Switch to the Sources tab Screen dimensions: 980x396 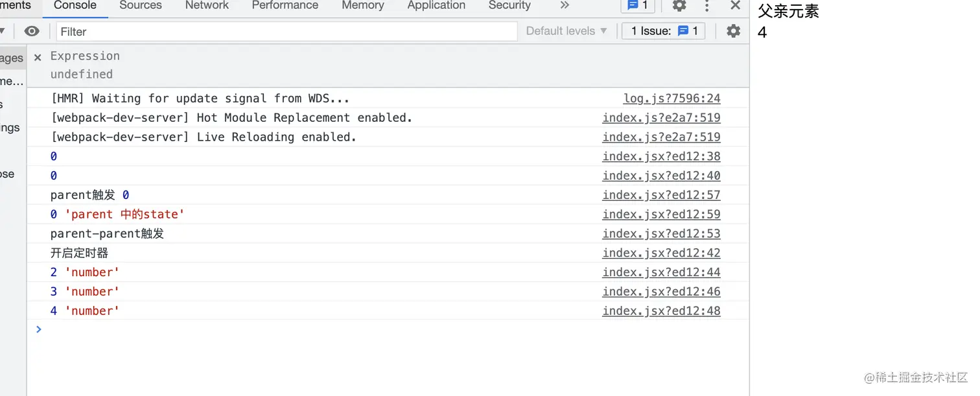click(x=141, y=6)
